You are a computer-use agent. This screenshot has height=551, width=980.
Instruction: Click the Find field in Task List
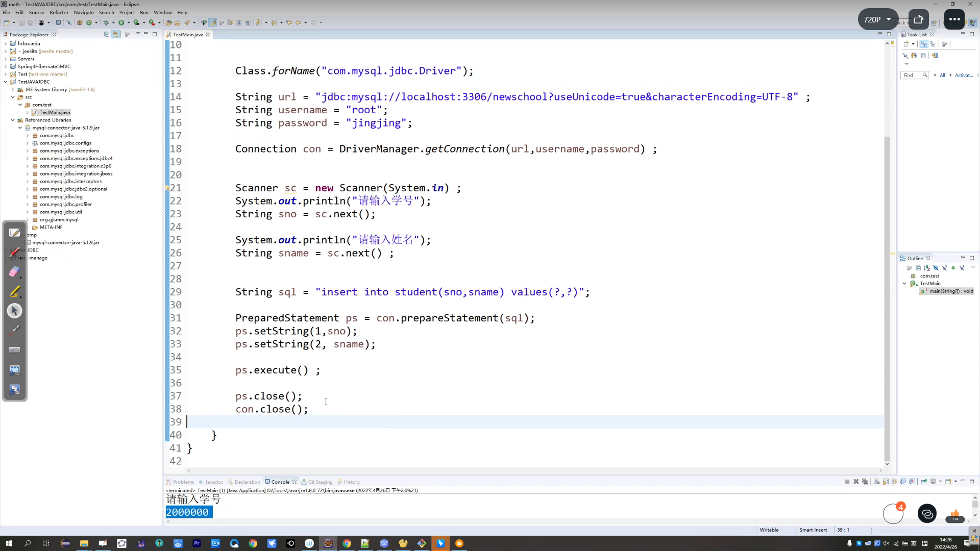click(x=914, y=75)
